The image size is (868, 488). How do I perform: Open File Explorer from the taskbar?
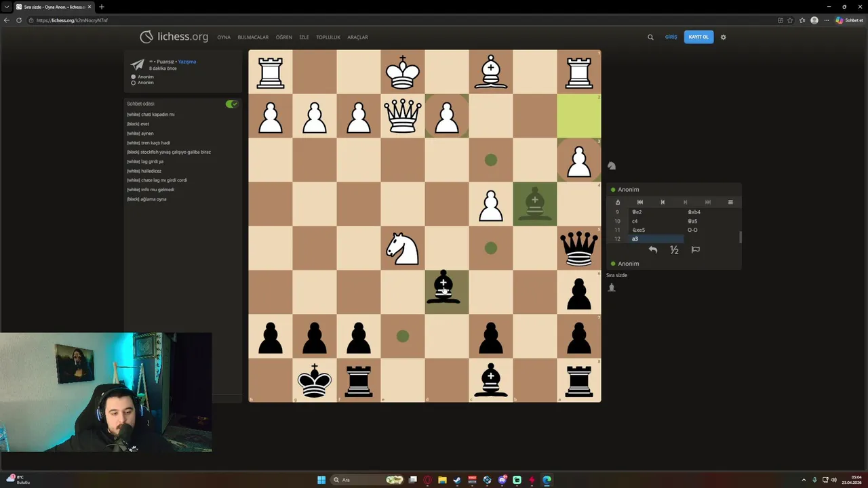coord(442,480)
